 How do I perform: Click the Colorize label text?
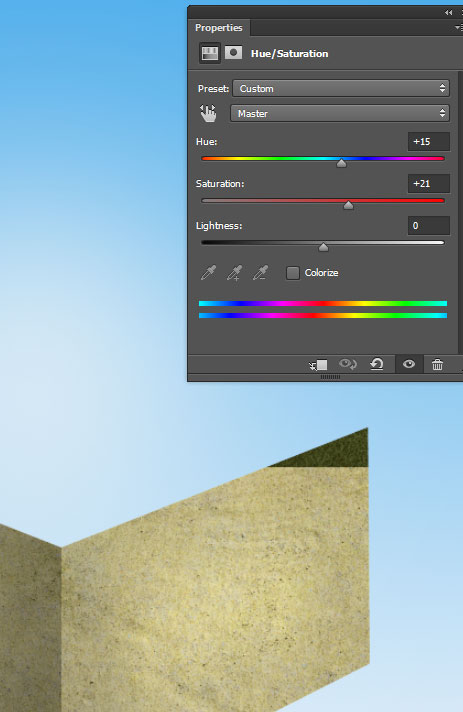321,273
